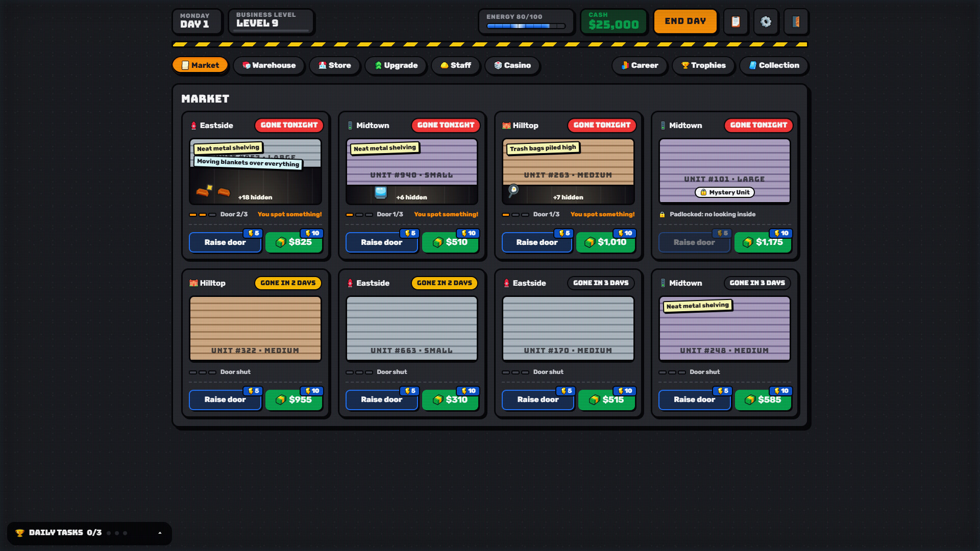Click the business level progress bar
Screen dimensions: 980x551
(x=272, y=31)
